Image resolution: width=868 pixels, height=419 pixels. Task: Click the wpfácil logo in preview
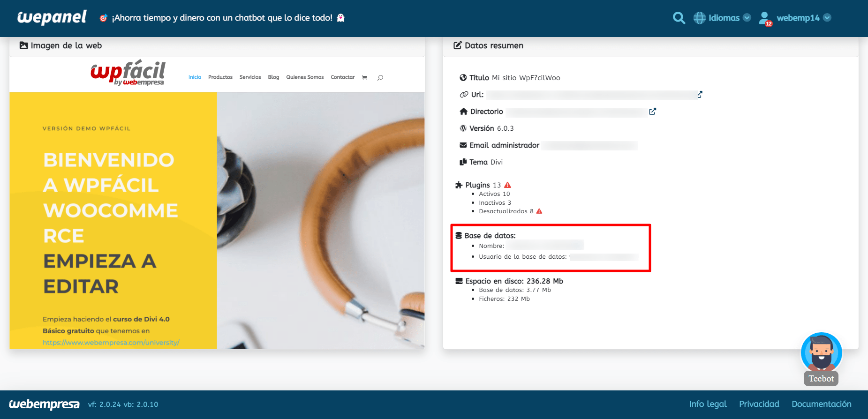(x=128, y=73)
